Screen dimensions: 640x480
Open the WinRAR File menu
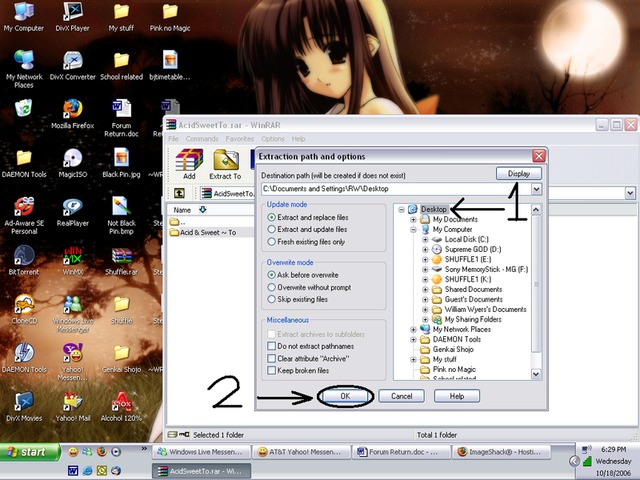[x=173, y=139]
